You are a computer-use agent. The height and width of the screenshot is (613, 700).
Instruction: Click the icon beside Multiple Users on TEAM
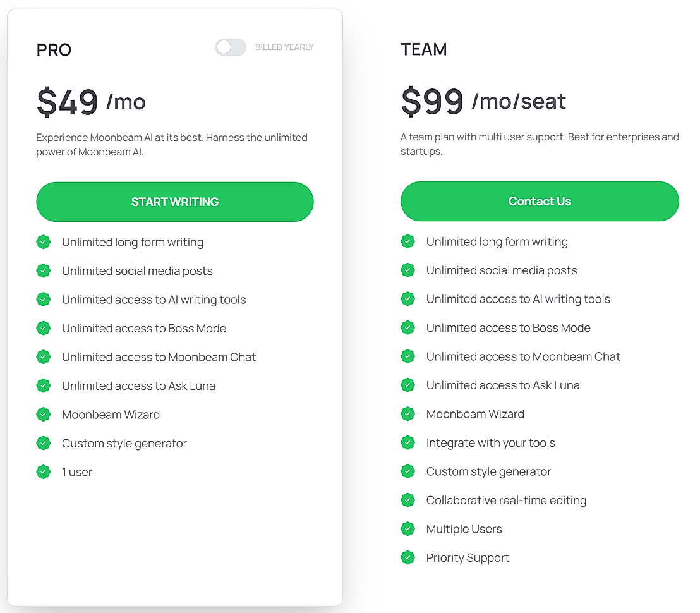(407, 529)
